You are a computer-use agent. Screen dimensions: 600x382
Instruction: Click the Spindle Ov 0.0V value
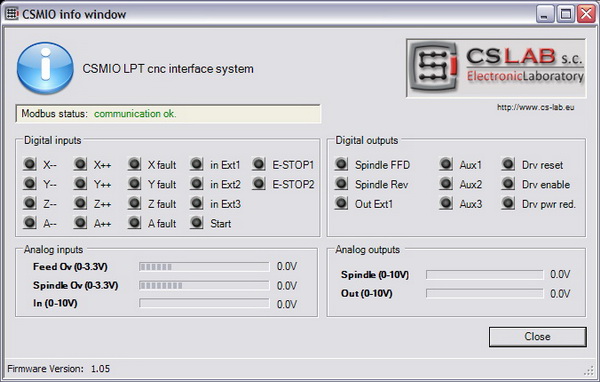point(287,286)
